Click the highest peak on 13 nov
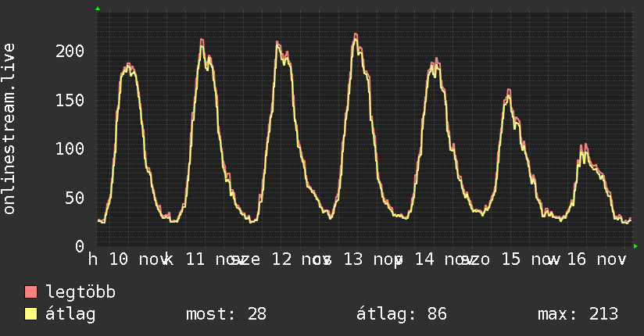Screen dimensions: 644x336 pos(356,35)
